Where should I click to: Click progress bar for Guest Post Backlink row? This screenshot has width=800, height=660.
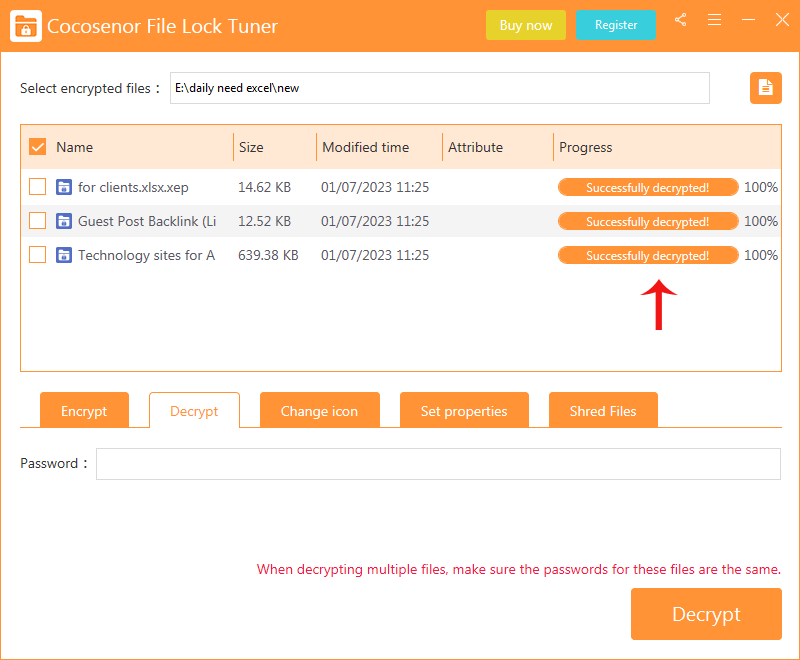(648, 221)
